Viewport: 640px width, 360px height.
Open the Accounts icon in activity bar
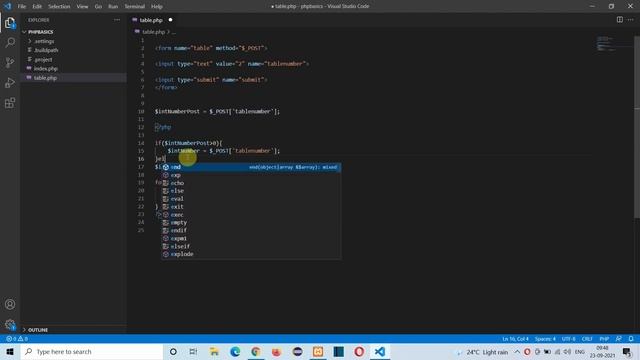point(10,304)
